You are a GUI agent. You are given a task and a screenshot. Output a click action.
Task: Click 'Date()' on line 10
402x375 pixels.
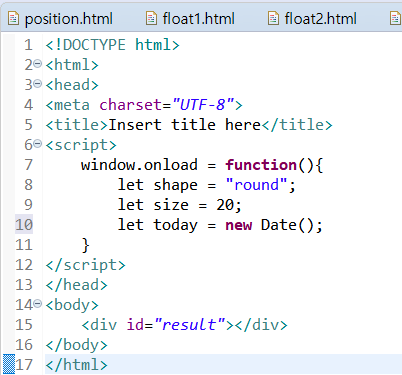288,225
